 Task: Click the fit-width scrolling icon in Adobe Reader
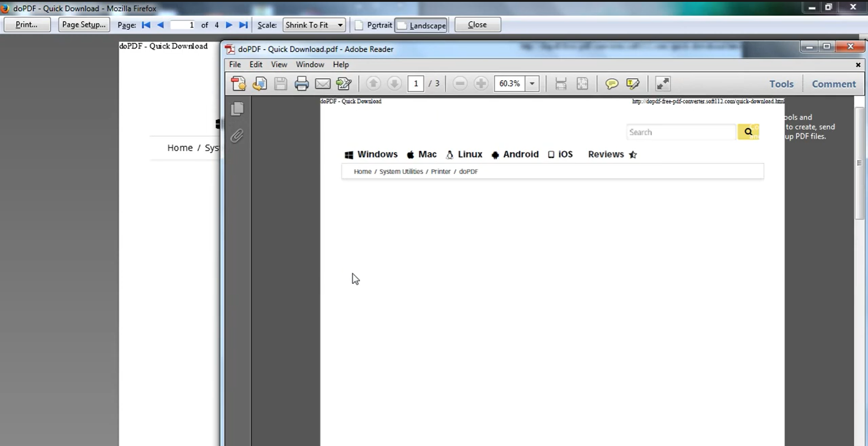pyautogui.click(x=561, y=84)
